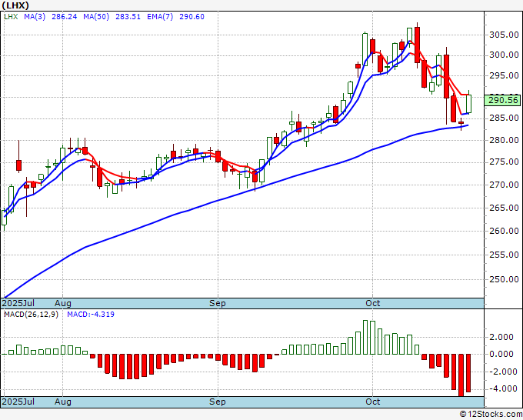
Task: Click Aug on the price chart axis
Action: pyautogui.click(x=63, y=303)
